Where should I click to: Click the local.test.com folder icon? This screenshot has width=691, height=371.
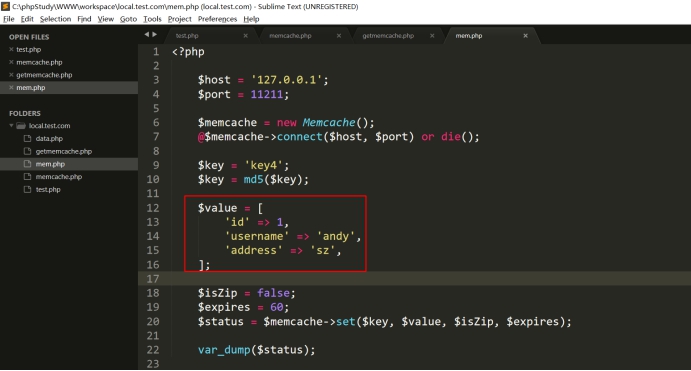[x=21, y=126]
